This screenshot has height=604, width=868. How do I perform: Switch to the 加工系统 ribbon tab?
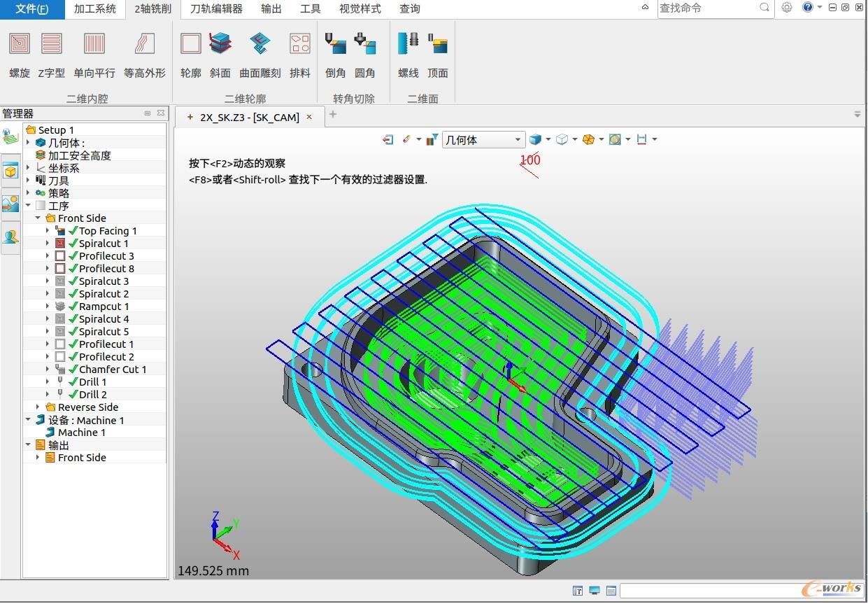(x=94, y=9)
